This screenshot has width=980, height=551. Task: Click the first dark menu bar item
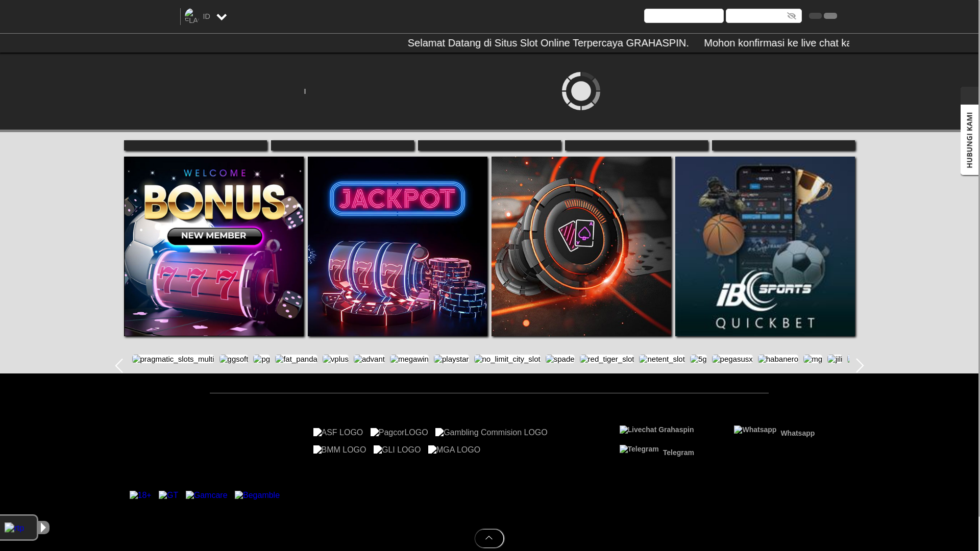195,145
